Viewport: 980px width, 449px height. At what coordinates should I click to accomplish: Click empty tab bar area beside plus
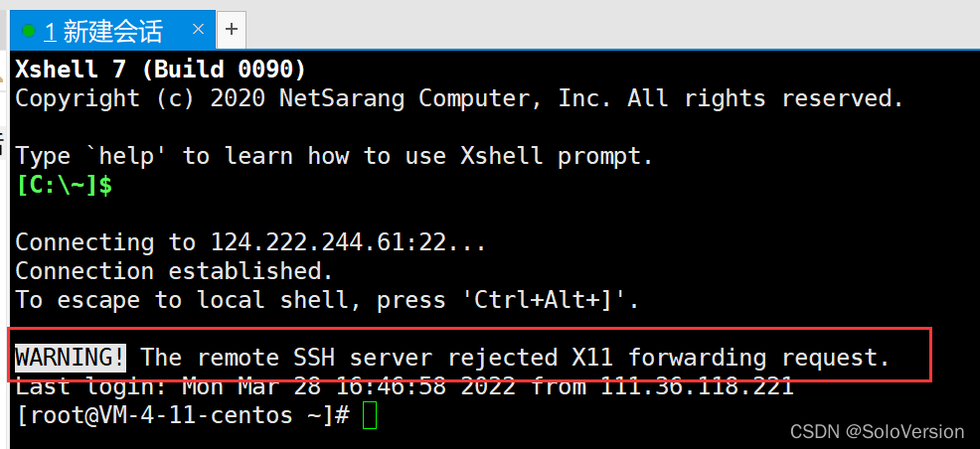(596, 30)
